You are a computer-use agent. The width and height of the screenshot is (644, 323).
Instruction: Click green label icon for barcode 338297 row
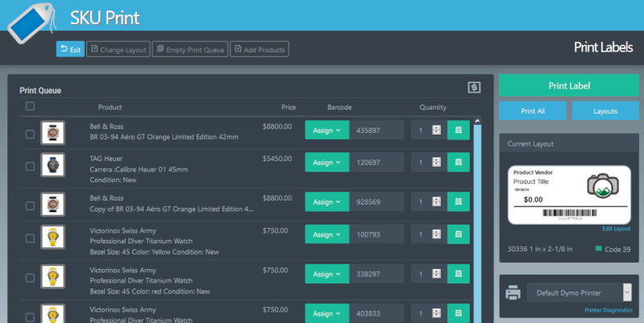click(459, 274)
